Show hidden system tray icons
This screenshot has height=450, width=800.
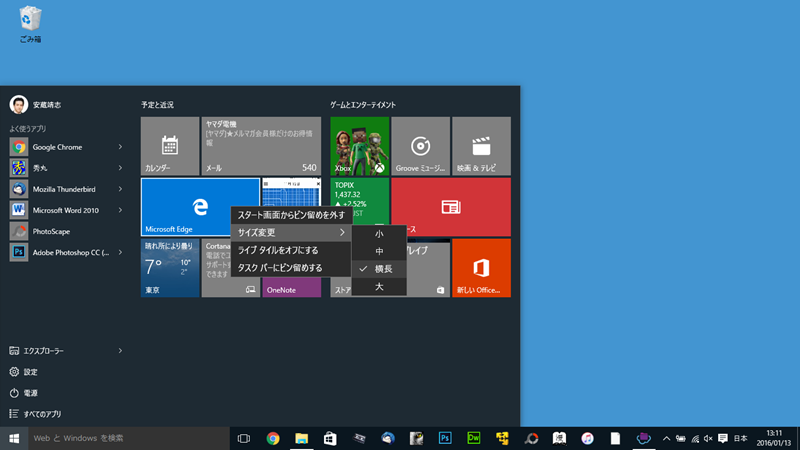(x=666, y=438)
